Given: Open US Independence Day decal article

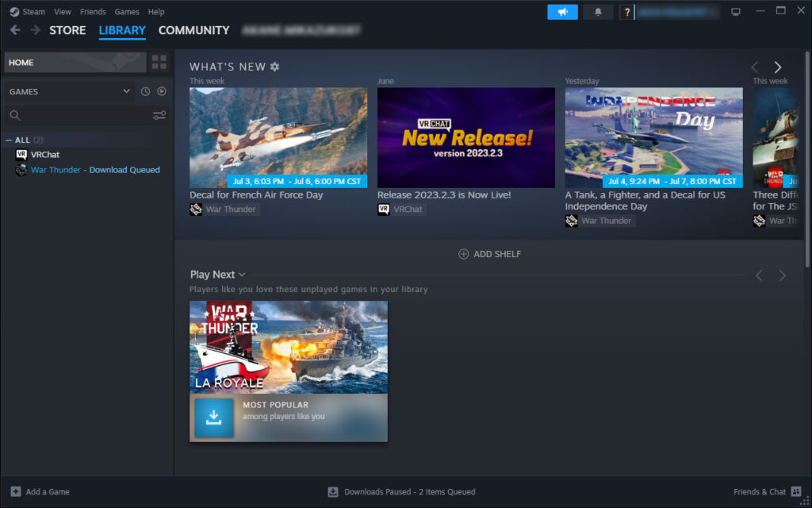Looking at the screenshot, I should click(x=645, y=201).
